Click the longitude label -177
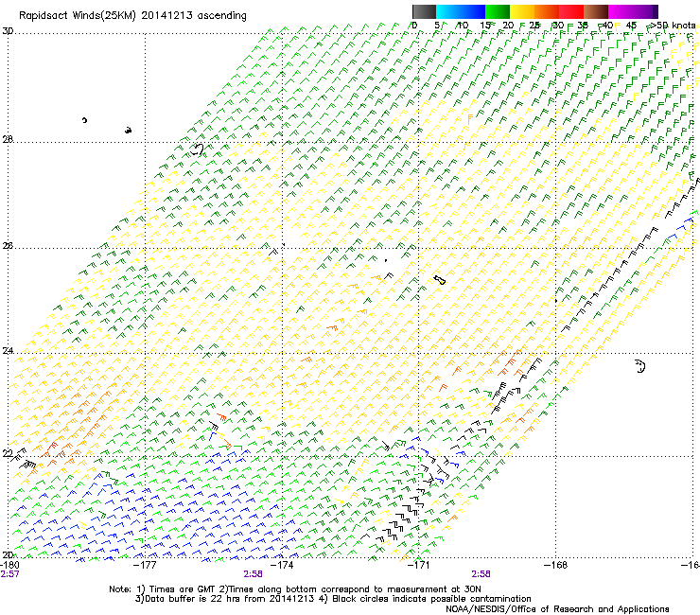700x615 pixels. tap(146, 565)
